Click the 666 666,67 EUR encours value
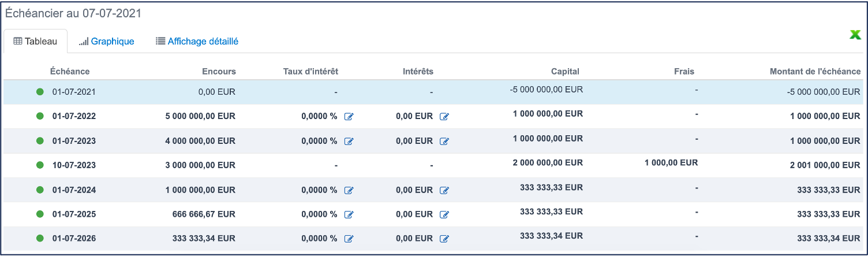Screen dimensions: 868x256 pos(204,214)
